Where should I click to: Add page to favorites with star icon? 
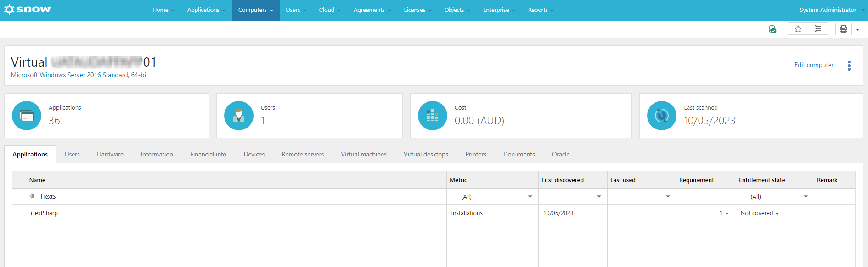coord(798,29)
